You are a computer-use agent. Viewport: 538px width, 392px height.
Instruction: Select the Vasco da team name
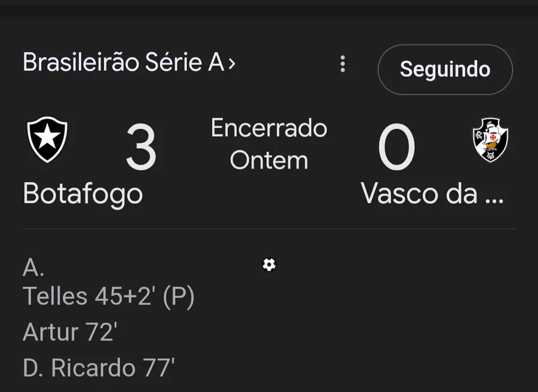pyautogui.click(x=419, y=194)
